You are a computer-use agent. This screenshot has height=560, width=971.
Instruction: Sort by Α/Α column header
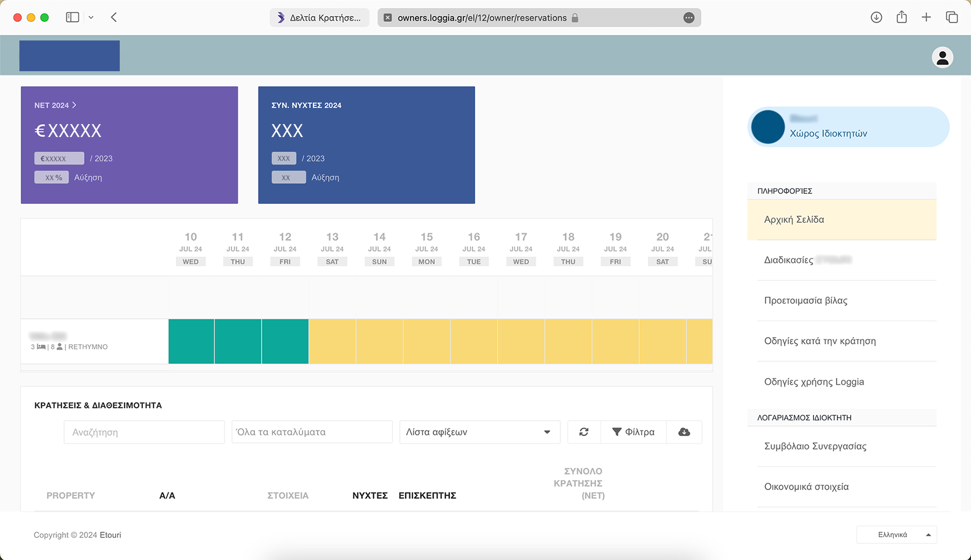[167, 495]
